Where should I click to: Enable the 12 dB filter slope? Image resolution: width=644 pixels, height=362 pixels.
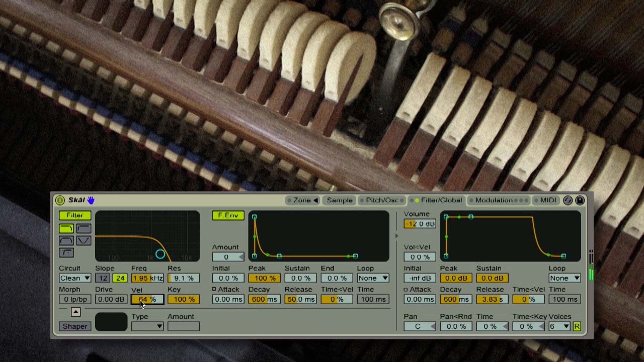(x=103, y=278)
